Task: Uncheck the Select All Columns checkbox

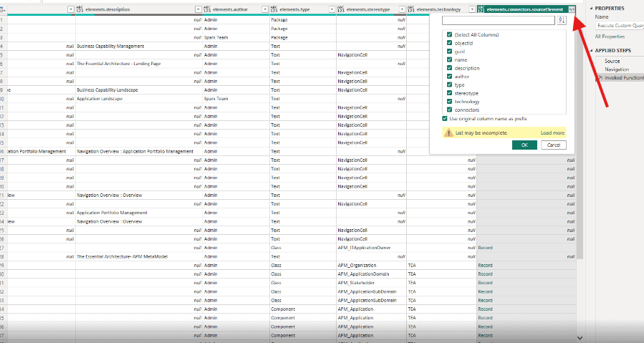Action: [x=449, y=35]
